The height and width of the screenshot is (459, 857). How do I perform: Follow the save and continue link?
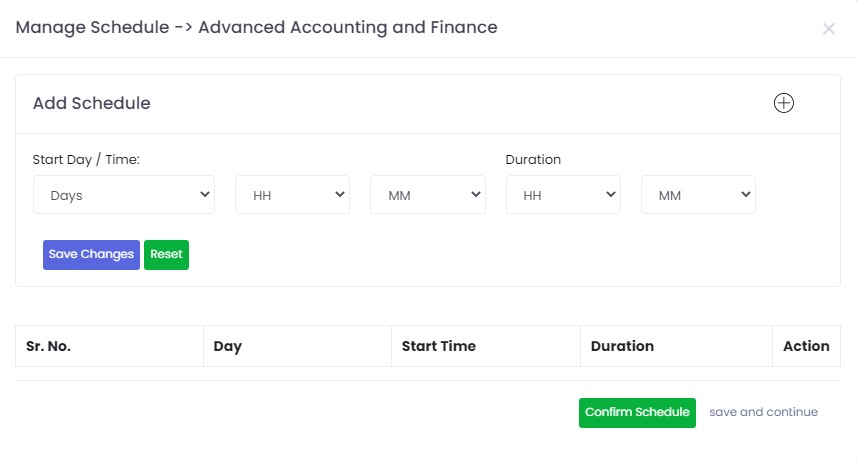[763, 412]
